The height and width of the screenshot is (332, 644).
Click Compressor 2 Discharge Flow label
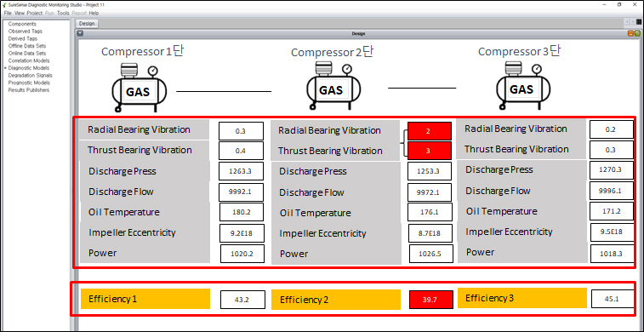click(x=311, y=192)
